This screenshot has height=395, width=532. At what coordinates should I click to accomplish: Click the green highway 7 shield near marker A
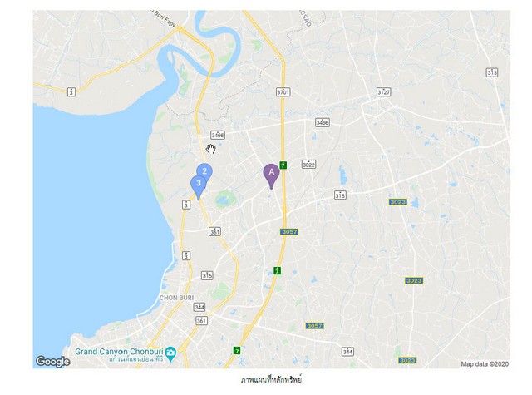coord(283,165)
